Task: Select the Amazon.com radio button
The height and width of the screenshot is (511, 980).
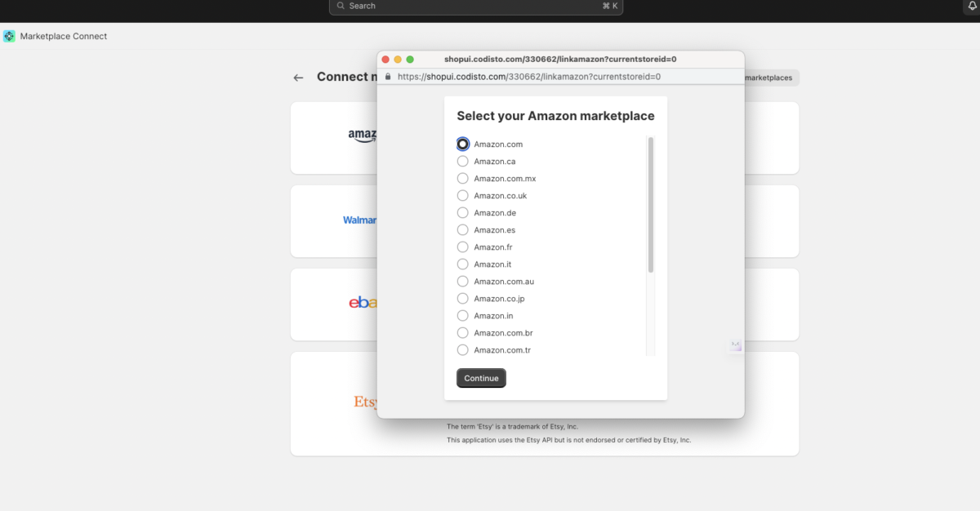Action: point(463,144)
